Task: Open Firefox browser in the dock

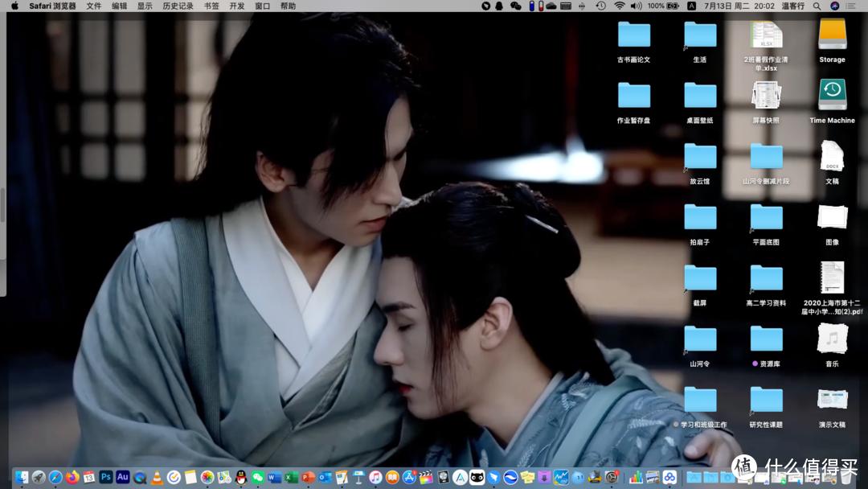Action: (72, 478)
